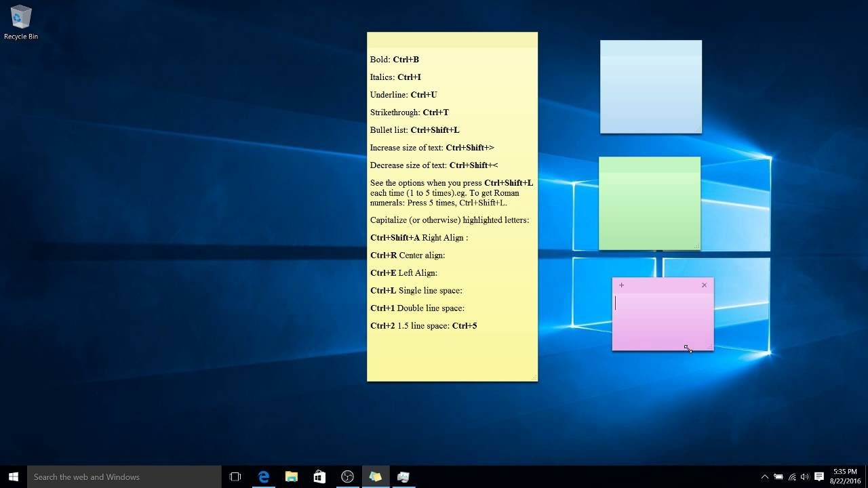The width and height of the screenshot is (868, 488).
Task: Launch Microsoft Edge from the taskbar
Action: [x=263, y=476]
